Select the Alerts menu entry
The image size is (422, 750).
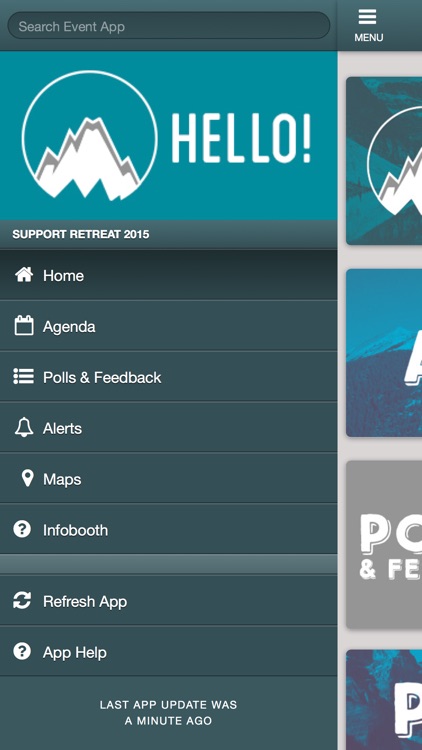click(x=168, y=428)
